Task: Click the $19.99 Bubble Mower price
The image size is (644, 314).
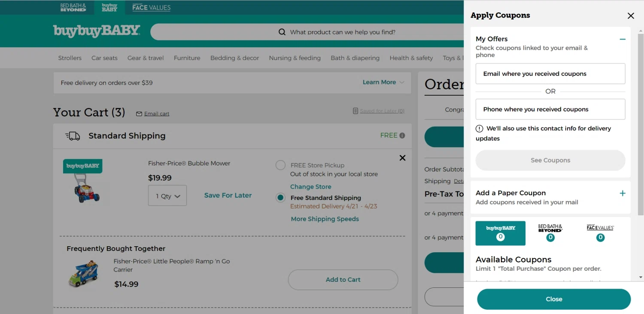Action: click(160, 178)
